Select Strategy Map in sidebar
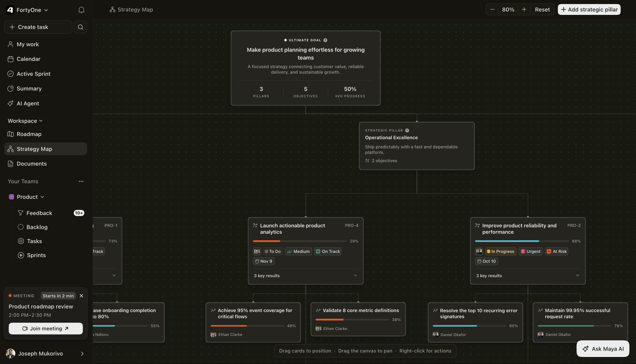Image resolution: width=636 pixels, height=364 pixels. (x=46, y=149)
